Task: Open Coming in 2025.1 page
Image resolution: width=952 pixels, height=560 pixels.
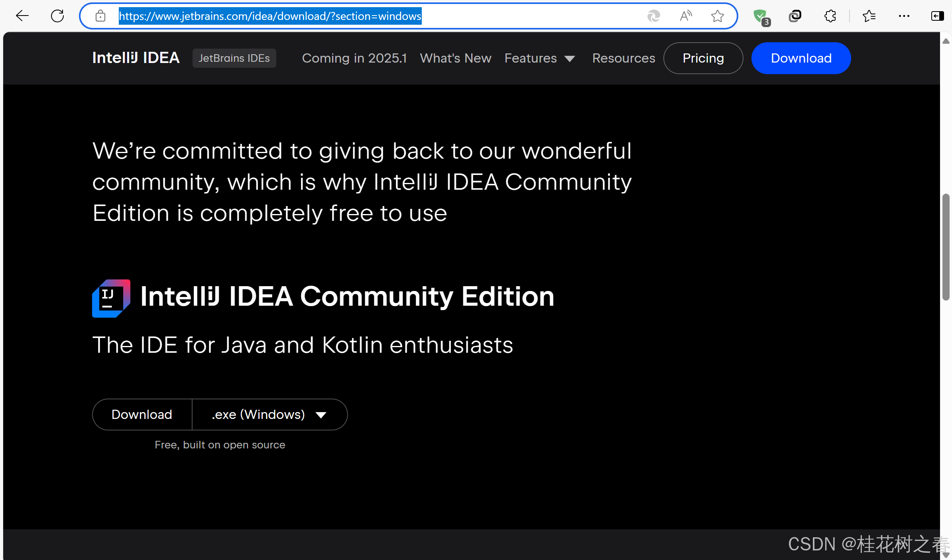Action: coord(354,58)
